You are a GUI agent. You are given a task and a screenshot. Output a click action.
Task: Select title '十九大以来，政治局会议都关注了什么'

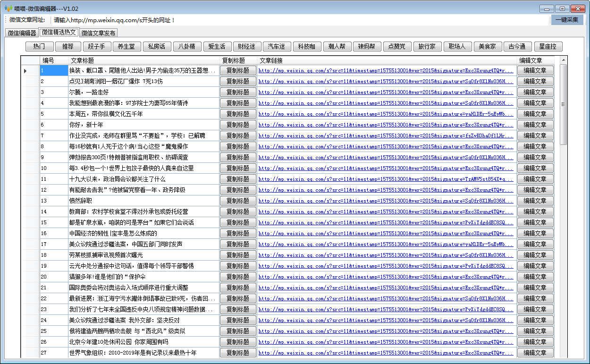pyautogui.click(x=117, y=179)
